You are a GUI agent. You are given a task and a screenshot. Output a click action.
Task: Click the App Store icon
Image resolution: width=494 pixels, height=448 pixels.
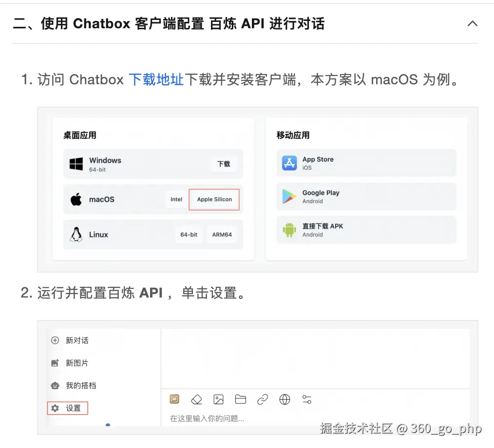point(289,163)
